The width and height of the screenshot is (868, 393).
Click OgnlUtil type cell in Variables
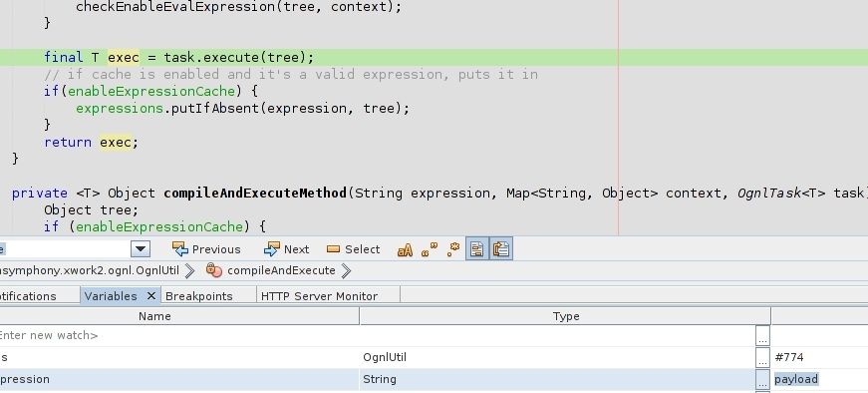coord(557,357)
